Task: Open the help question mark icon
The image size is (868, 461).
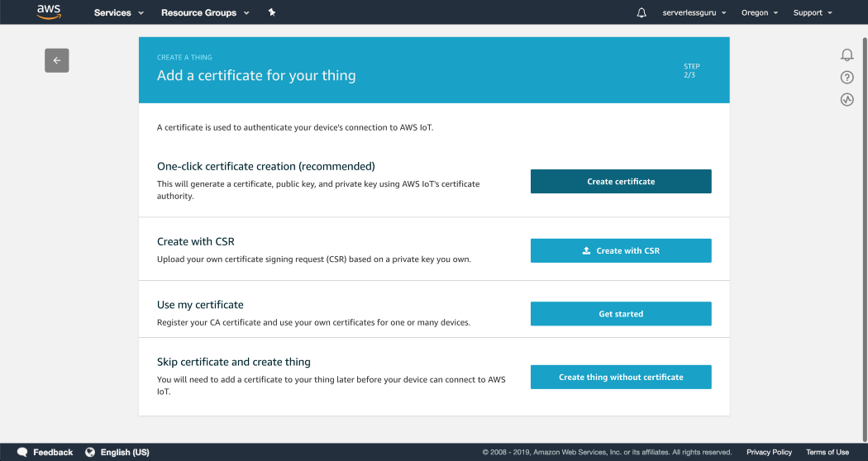Action: 847,78
